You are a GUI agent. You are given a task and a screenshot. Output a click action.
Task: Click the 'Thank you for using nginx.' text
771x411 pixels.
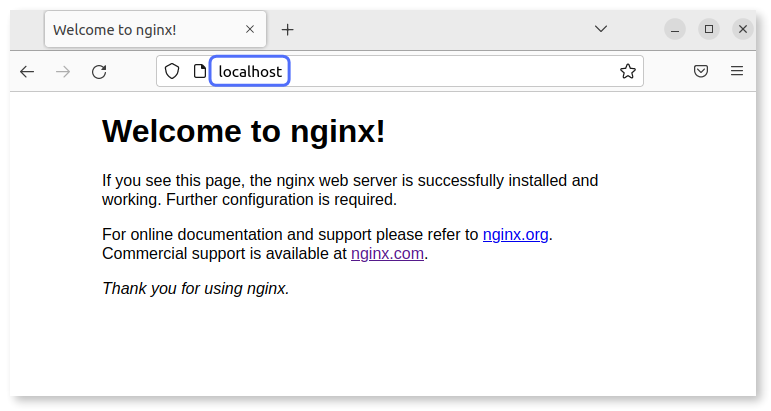pos(196,289)
